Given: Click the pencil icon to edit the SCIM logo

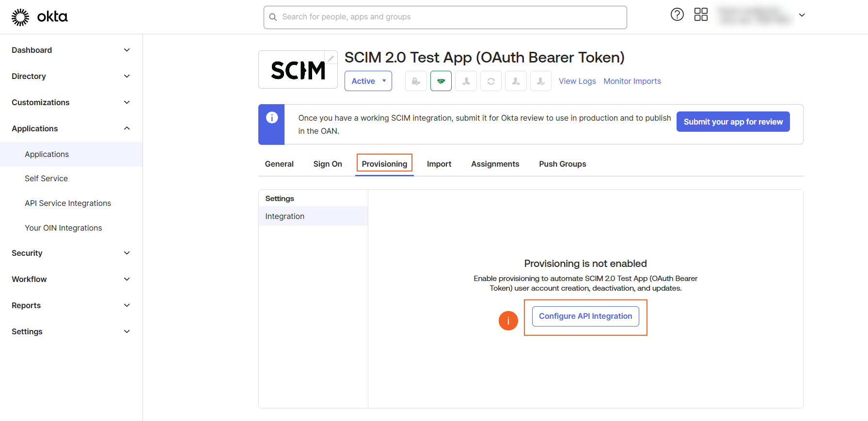Looking at the screenshot, I should 331,58.
